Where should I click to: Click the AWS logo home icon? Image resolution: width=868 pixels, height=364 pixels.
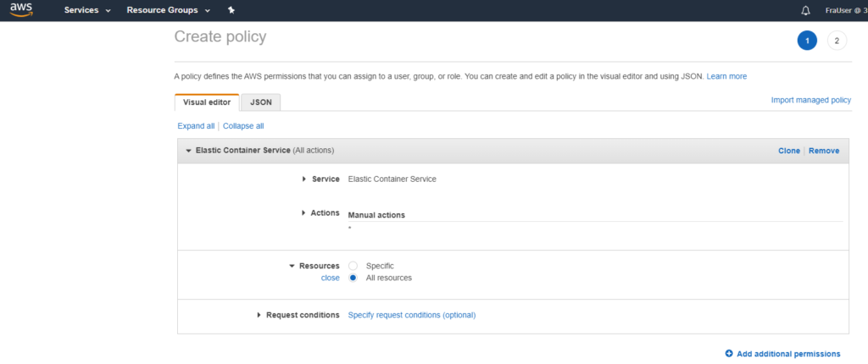pyautogui.click(x=21, y=10)
